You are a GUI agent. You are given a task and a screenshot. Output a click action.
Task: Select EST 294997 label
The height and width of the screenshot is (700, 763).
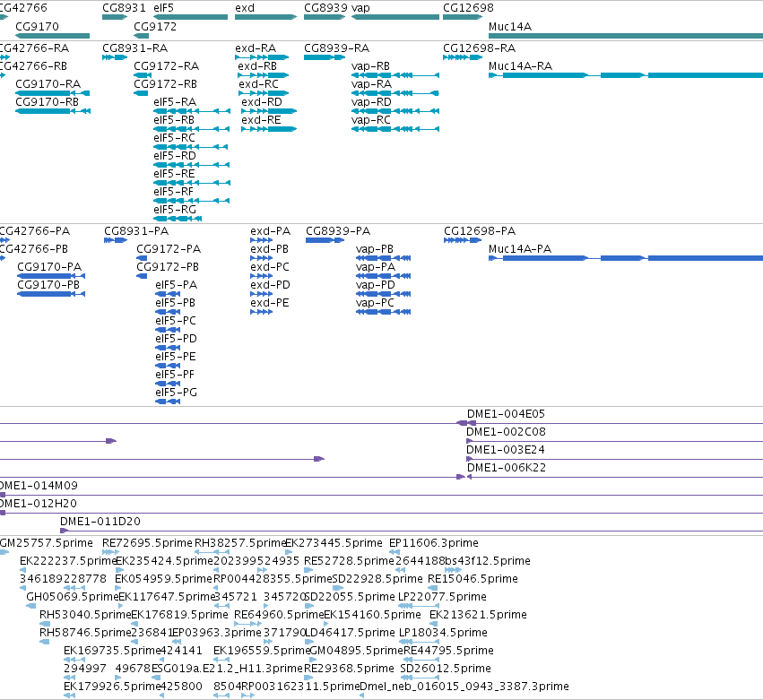point(85,670)
